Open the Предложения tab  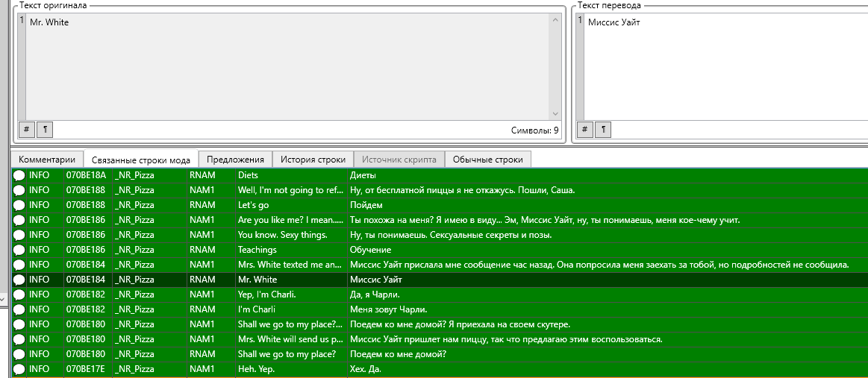[x=235, y=159]
